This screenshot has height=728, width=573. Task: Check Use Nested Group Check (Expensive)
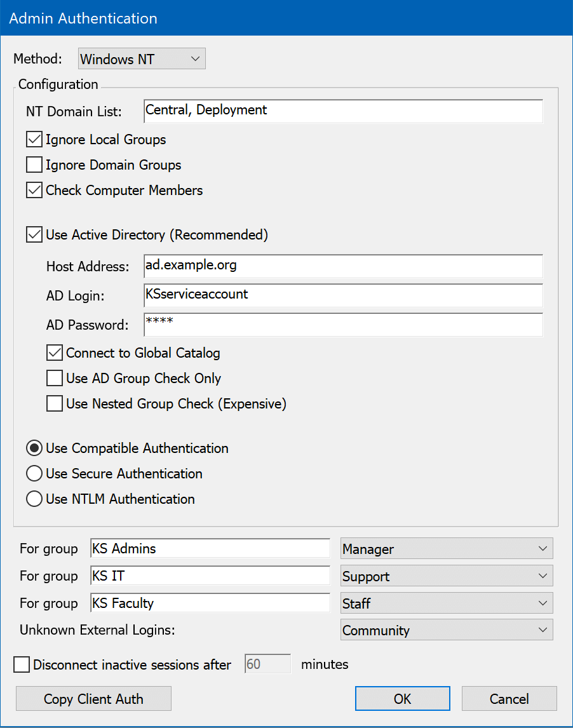(x=55, y=404)
